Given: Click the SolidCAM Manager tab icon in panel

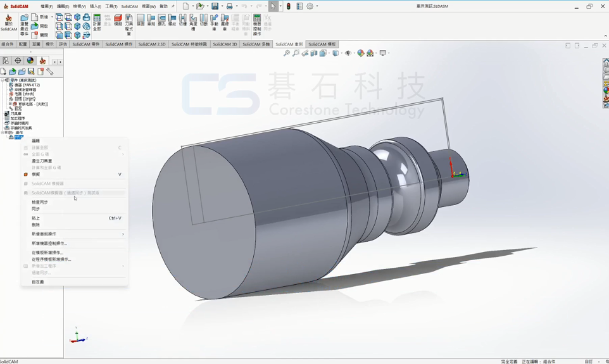Looking at the screenshot, I should [x=42, y=61].
